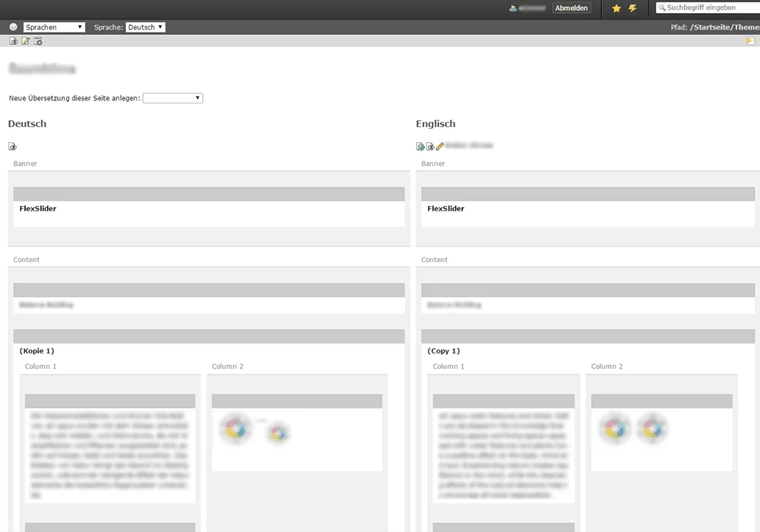760x532 pixels.
Task: Select the pencil edit icon beside the English header
Action: tap(439, 145)
